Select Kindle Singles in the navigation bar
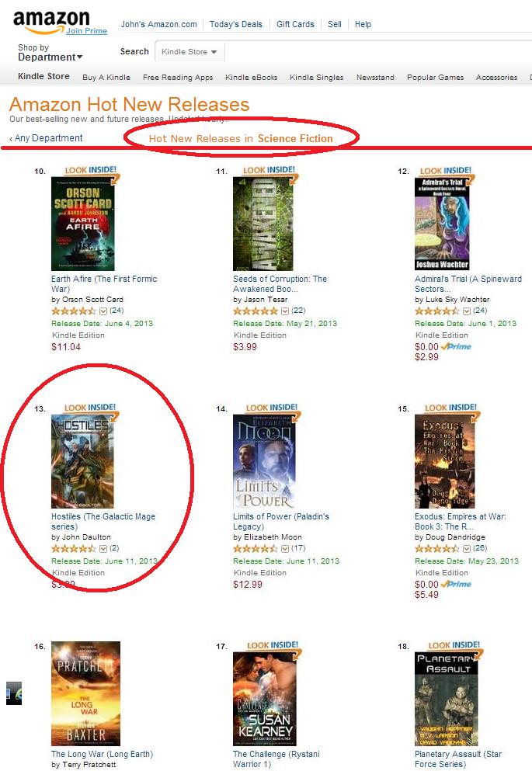Image resolution: width=532 pixels, height=771 pixels. click(317, 77)
